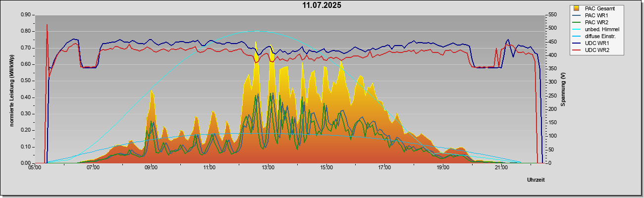
Task: Click the 0.90 left axis value
Action: 25,15
